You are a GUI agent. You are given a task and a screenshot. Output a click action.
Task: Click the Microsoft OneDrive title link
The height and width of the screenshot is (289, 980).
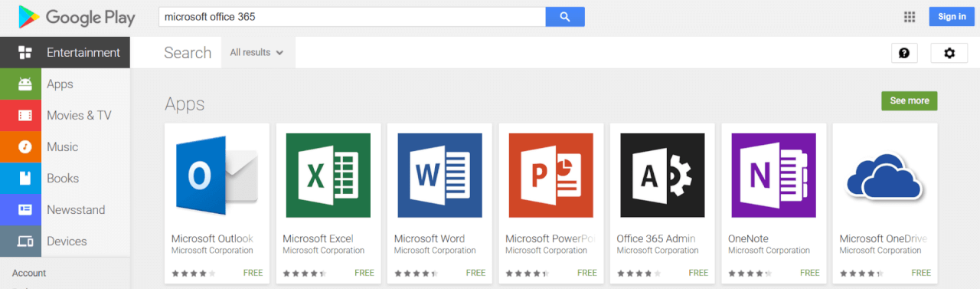[x=884, y=238]
